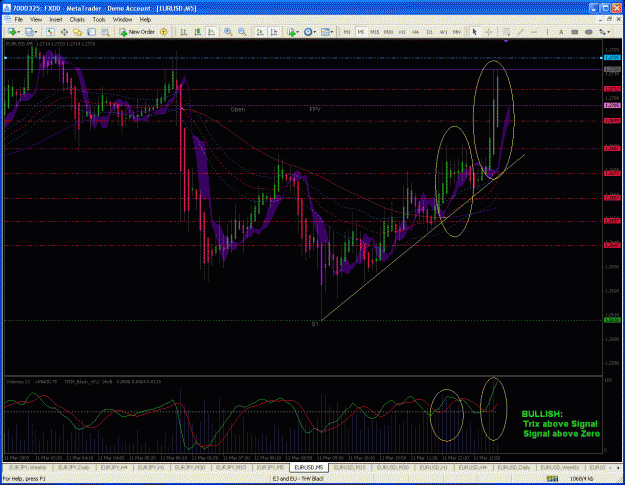625x485 pixels.
Task: Toggle M5 timeframe button
Action: [361, 32]
